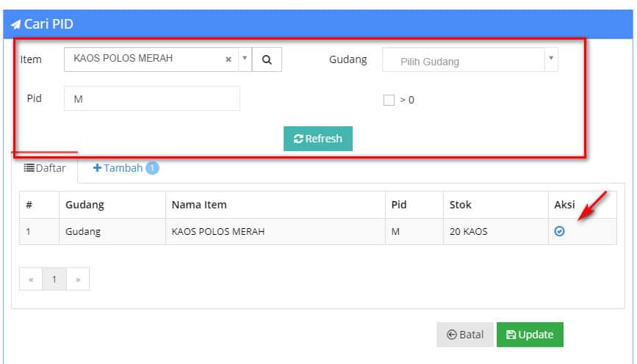Switch to the Daftar tab
Viewport: 637px width, 364px height.
(x=45, y=168)
